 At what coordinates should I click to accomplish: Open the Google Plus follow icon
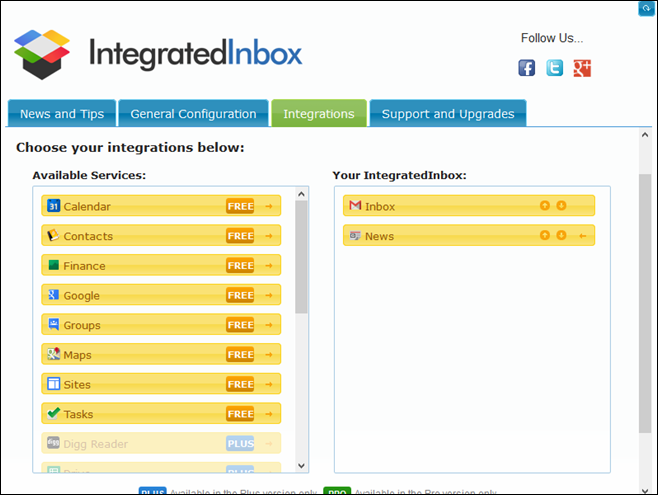582,68
